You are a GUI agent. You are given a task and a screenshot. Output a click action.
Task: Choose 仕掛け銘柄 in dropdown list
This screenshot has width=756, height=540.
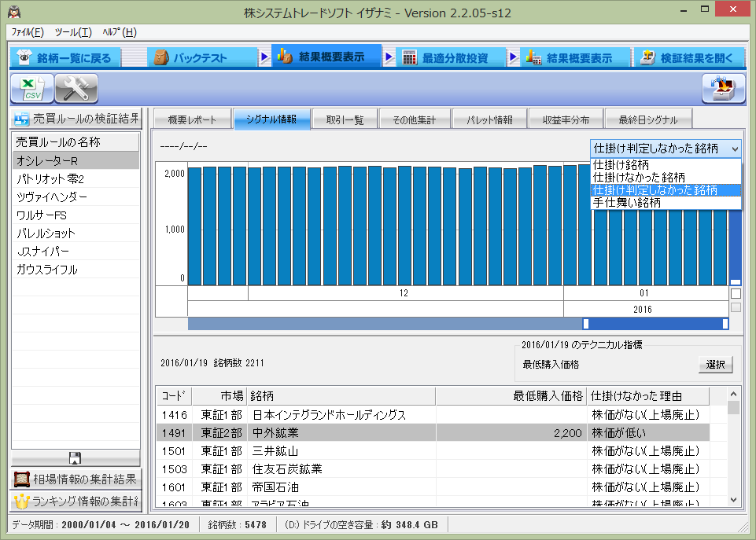click(x=666, y=165)
